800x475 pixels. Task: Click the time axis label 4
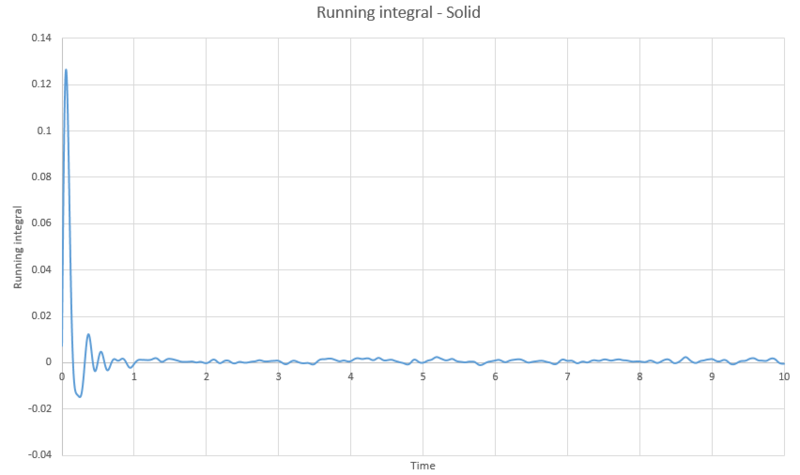tap(351, 377)
